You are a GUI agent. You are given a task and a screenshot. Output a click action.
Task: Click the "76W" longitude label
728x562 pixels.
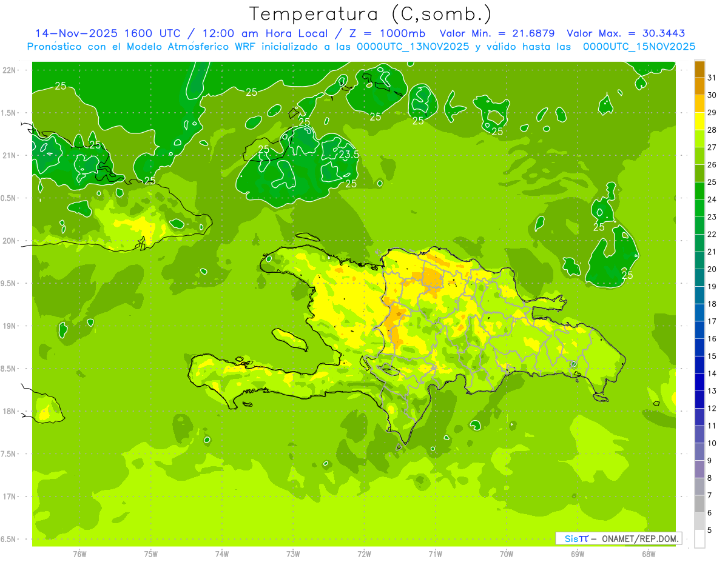coord(79,554)
